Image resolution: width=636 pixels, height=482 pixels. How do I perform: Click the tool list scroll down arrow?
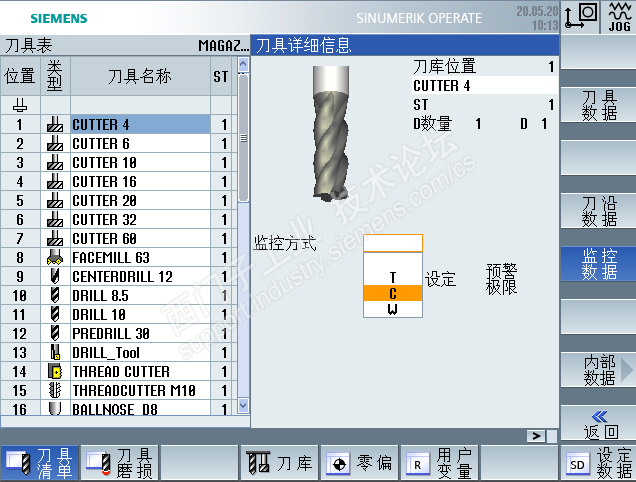click(243, 405)
